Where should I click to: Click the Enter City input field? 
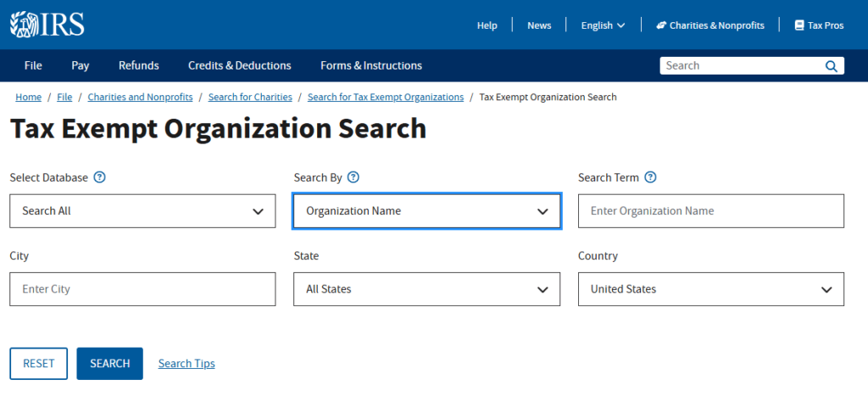tap(142, 288)
